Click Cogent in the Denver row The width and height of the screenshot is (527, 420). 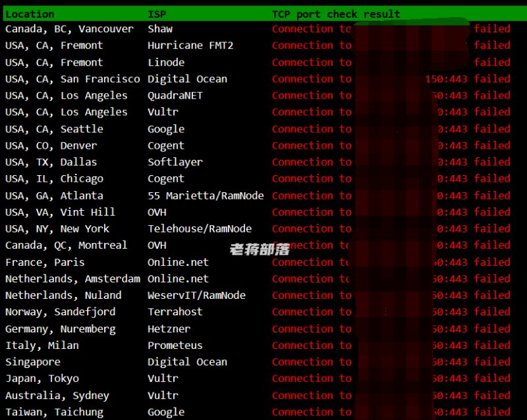click(166, 146)
